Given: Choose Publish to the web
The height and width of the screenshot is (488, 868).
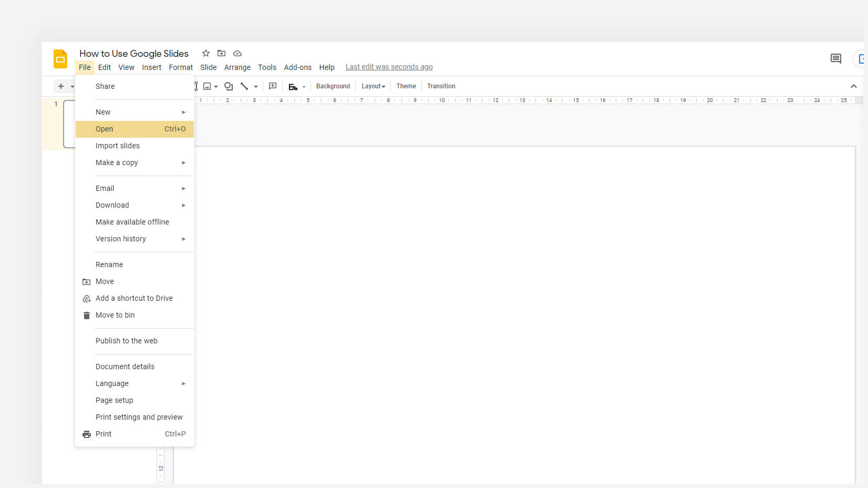Looking at the screenshot, I should (135, 341).
